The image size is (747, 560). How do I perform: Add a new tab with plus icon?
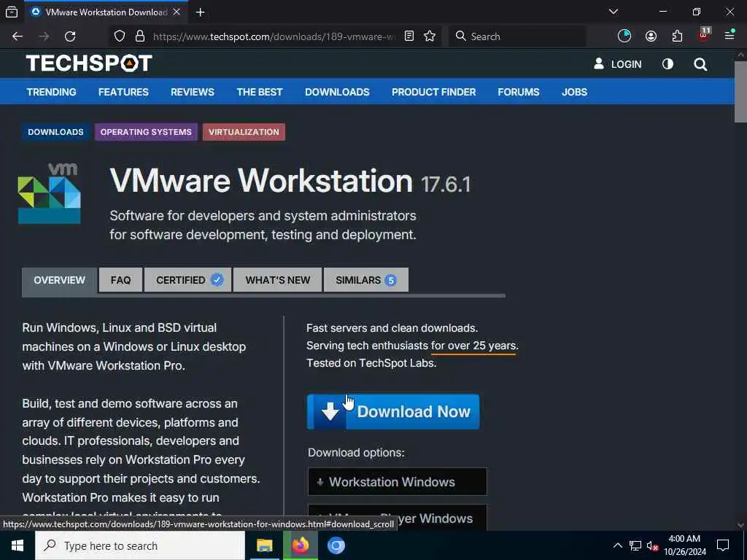click(200, 12)
